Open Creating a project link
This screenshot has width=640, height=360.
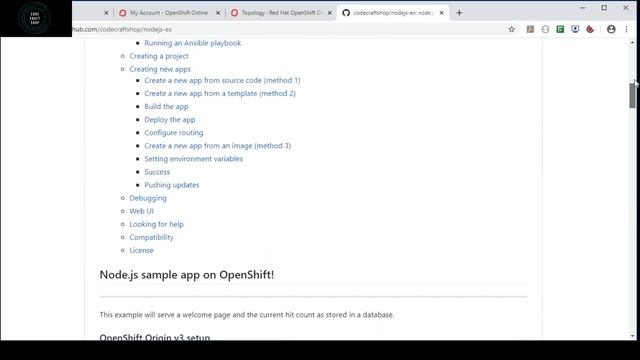159,56
